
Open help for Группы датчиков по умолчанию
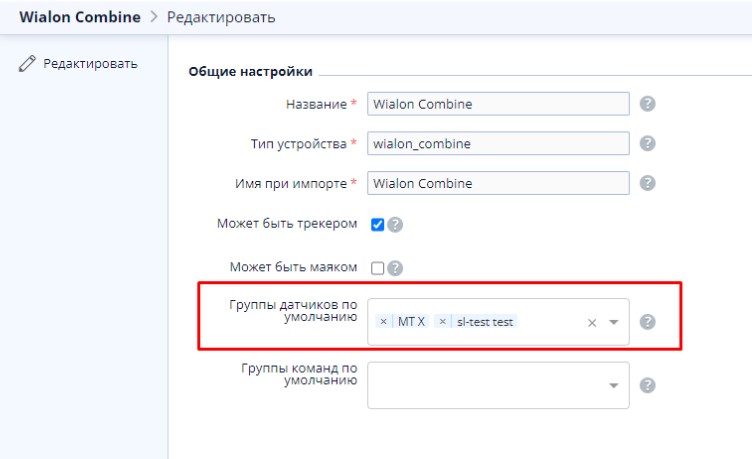coord(647,322)
